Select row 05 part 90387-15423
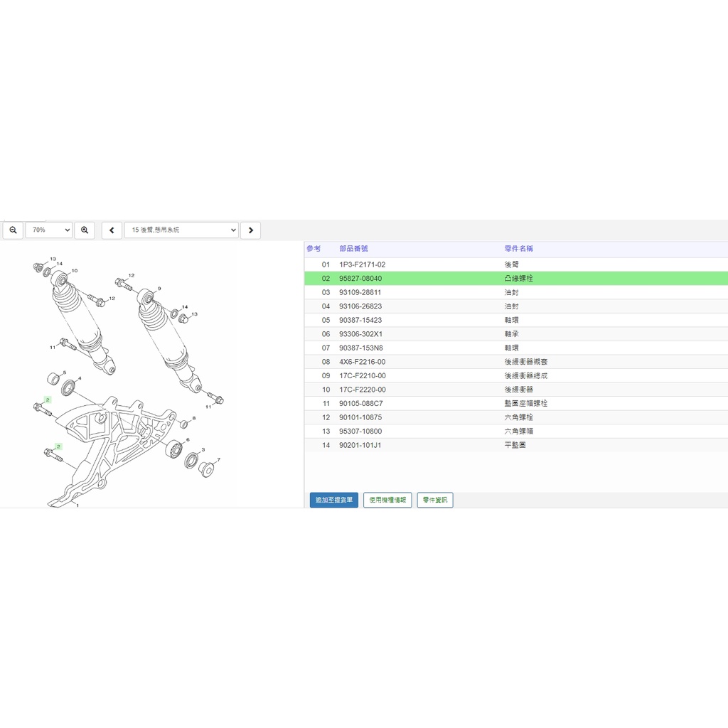This screenshot has height=728, width=728. [516, 321]
